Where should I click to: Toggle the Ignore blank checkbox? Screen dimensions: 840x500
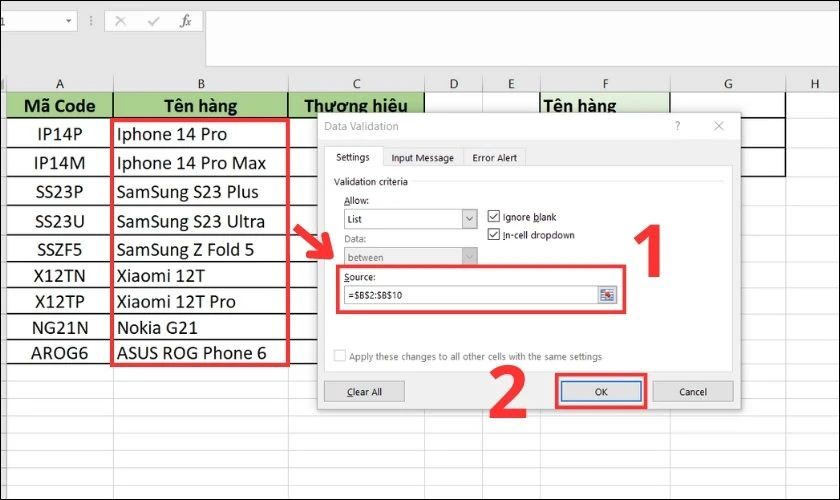click(493, 217)
